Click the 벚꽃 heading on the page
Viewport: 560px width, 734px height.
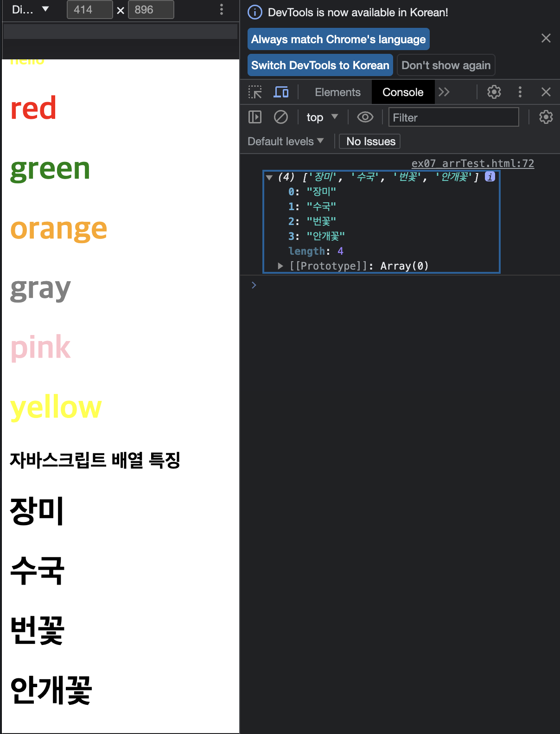(37, 630)
